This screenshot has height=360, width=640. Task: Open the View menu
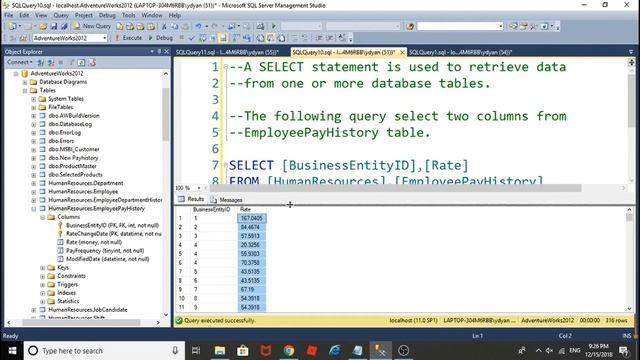coord(41,15)
